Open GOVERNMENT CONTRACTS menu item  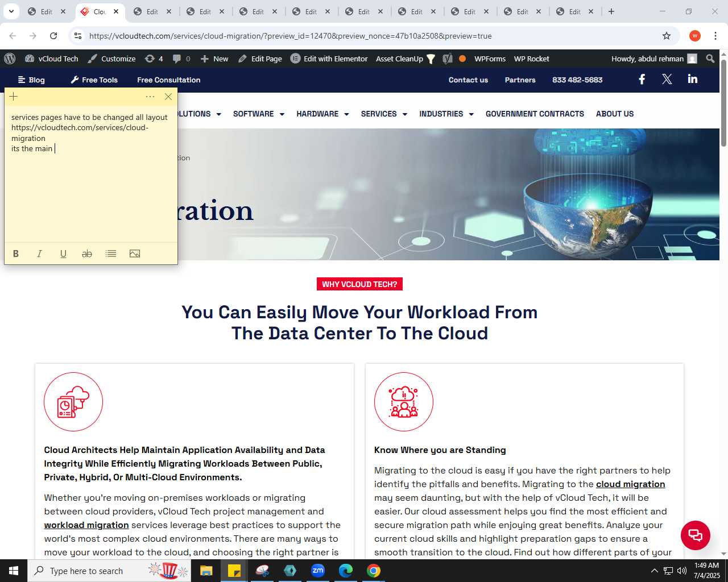pyautogui.click(x=535, y=114)
